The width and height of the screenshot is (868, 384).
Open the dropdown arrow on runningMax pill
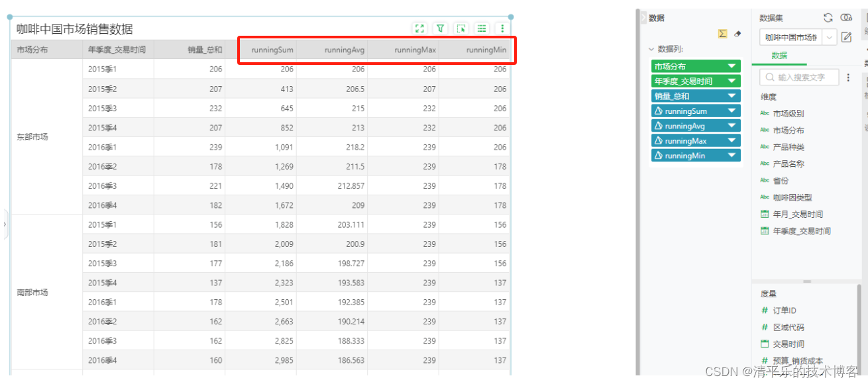[732, 141]
